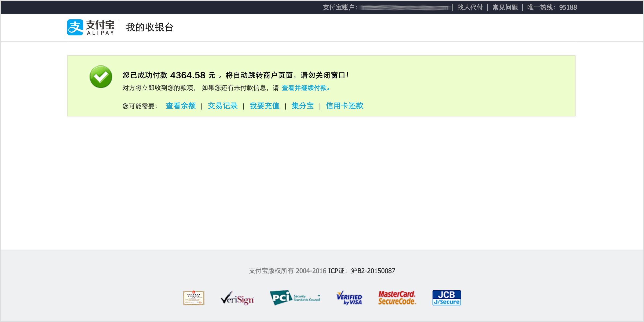This screenshot has width=644, height=322.
Task: Click the Alipay logo icon
Action: click(75, 27)
